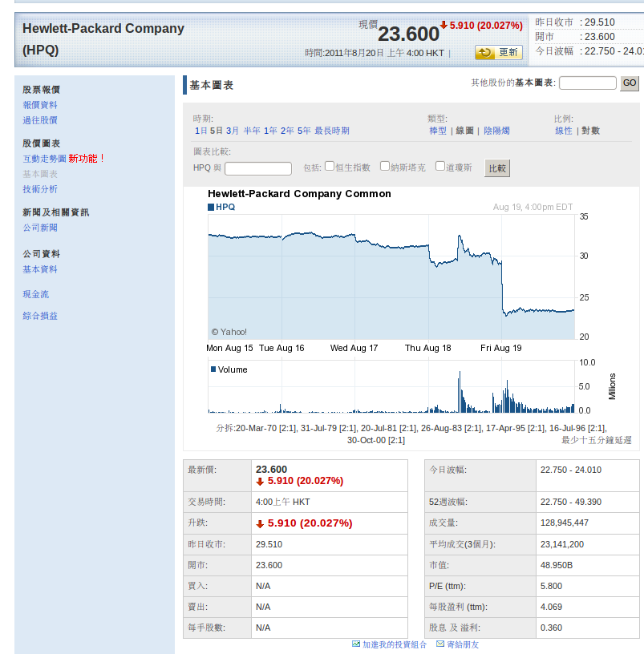644x654 pixels.
Task: Click the 交易時間 value 4:00上午 HKT
Action: pyautogui.click(x=283, y=503)
